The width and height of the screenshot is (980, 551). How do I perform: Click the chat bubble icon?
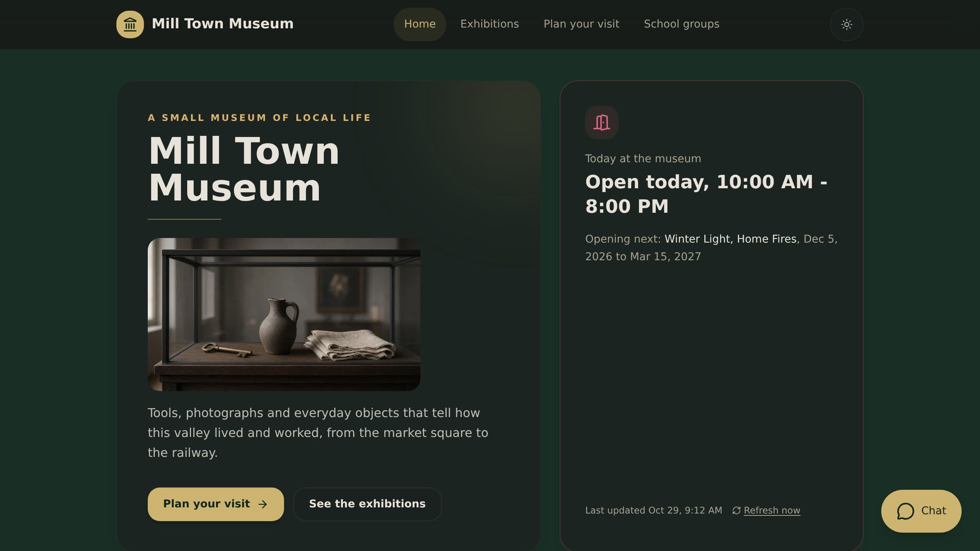coord(905,511)
